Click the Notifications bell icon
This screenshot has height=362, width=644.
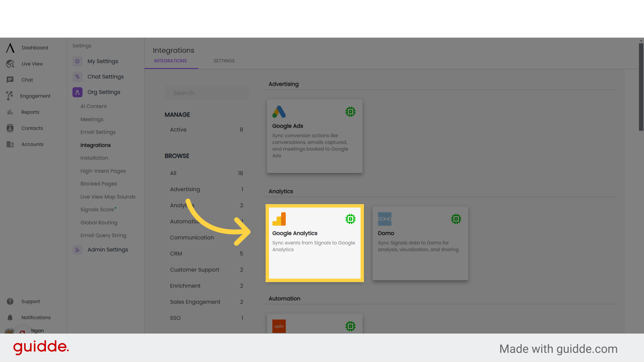10,317
